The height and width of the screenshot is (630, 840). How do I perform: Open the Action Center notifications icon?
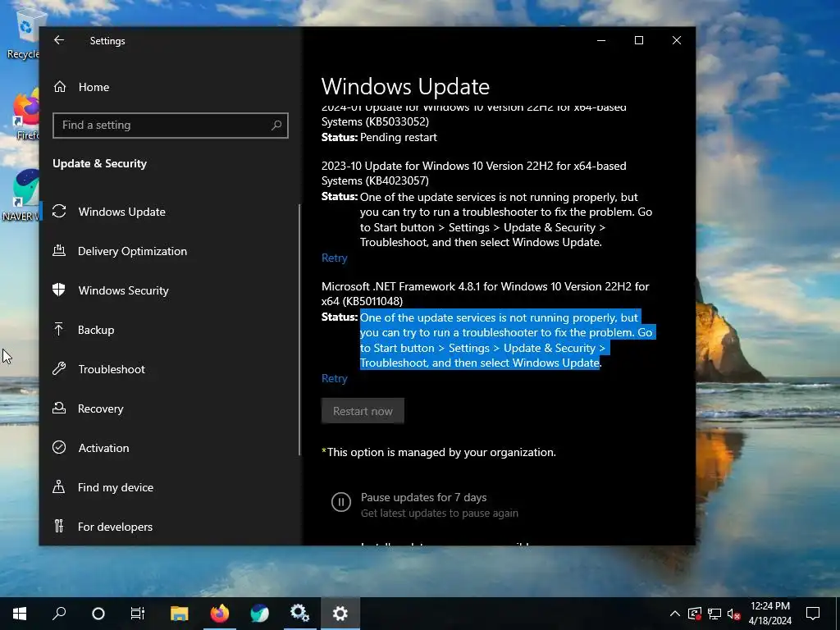[x=813, y=614]
